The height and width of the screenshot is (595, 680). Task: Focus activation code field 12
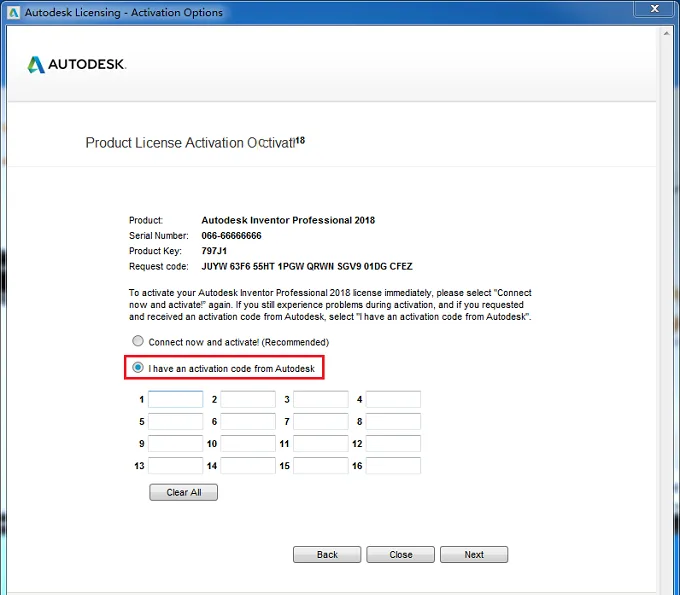[393, 444]
